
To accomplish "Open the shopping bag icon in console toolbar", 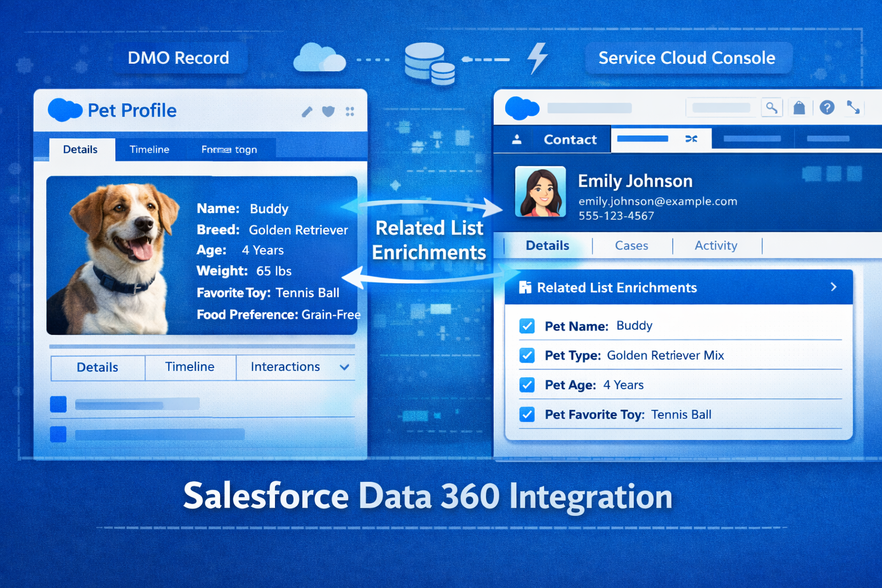I will (799, 107).
